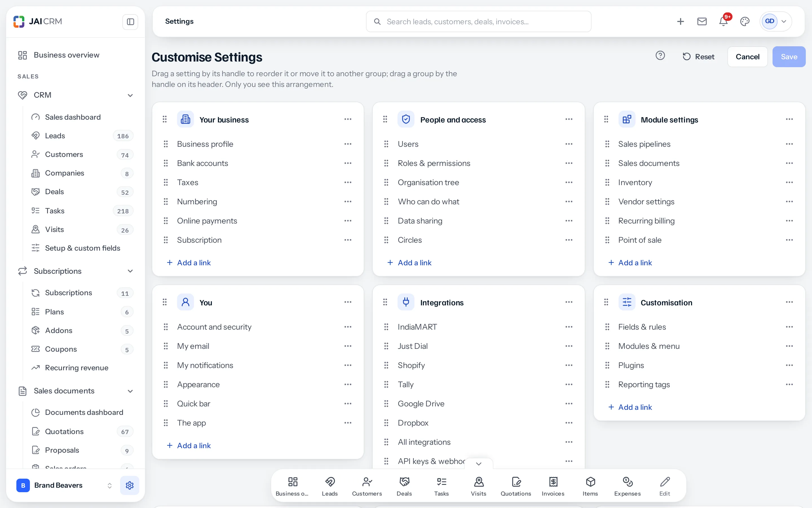
Task: Open GD user profile dropdown
Action: tap(776, 21)
